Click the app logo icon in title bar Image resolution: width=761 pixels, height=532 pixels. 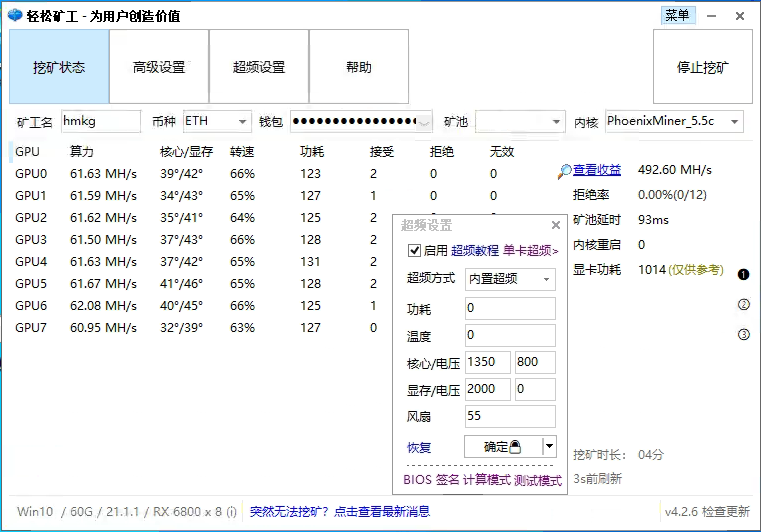click(x=15, y=16)
